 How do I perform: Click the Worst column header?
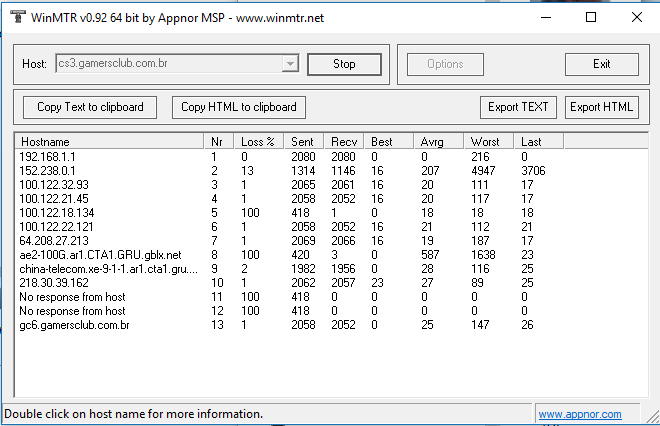click(x=489, y=142)
